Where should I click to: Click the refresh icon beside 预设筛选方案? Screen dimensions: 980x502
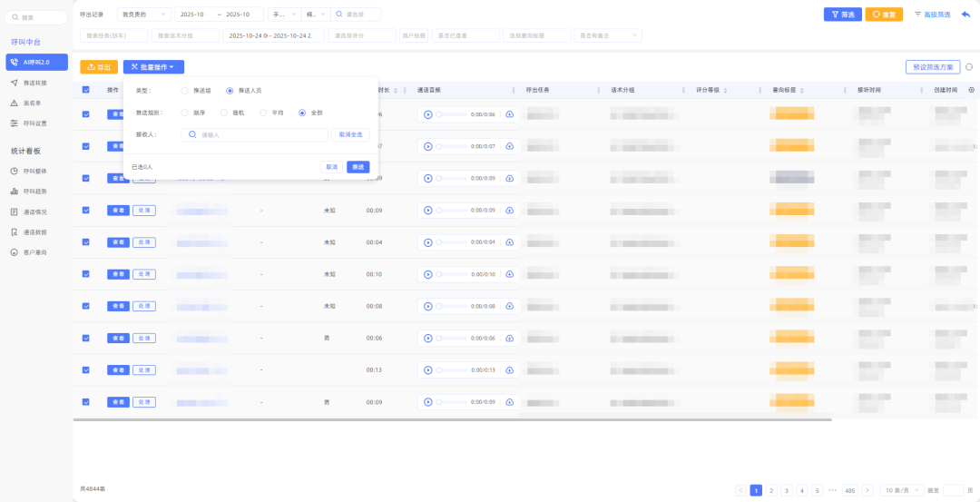(x=969, y=67)
